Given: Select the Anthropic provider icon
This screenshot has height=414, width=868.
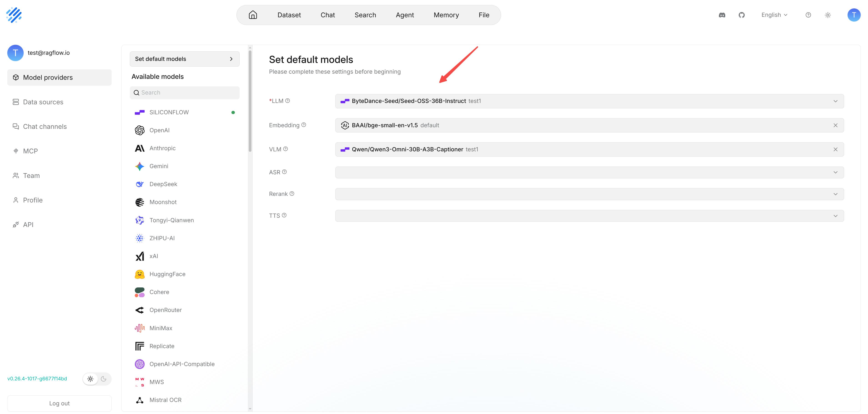Looking at the screenshot, I should [x=140, y=148].
